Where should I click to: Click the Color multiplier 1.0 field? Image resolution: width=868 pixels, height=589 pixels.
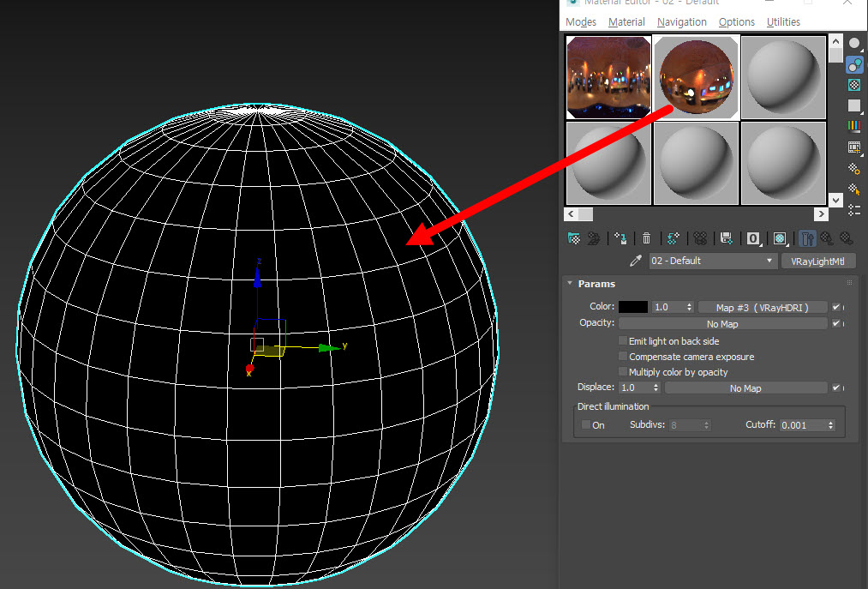click(668, 307)
